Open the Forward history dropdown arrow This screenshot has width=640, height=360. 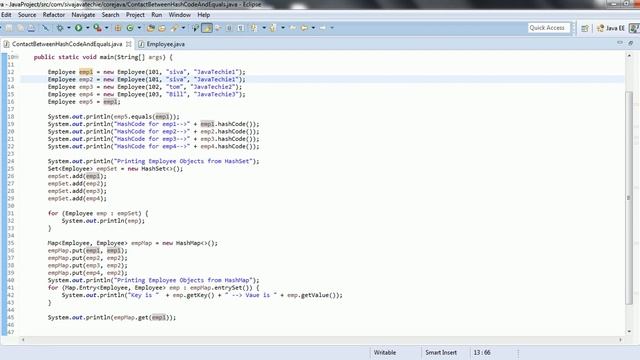pyautogui.click(x=332, y=28)
